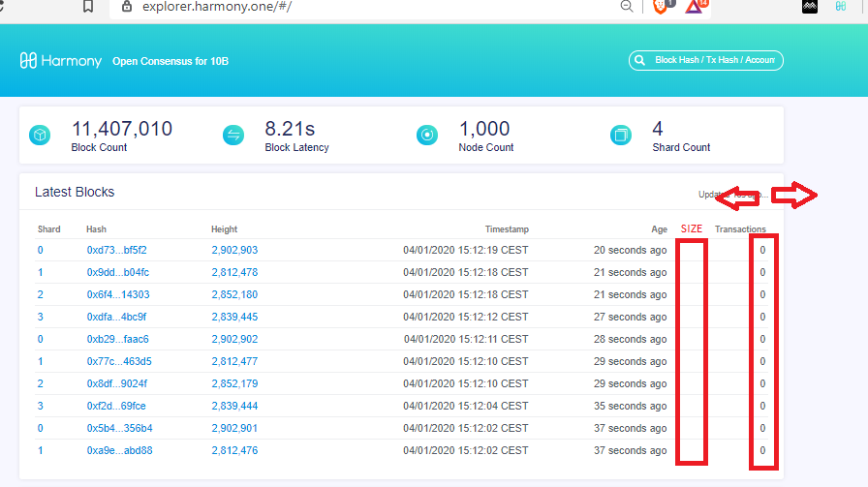The image size is (868, 487).
Task: Open block hash 0xa9e...abd88
Action: [119, 450]
